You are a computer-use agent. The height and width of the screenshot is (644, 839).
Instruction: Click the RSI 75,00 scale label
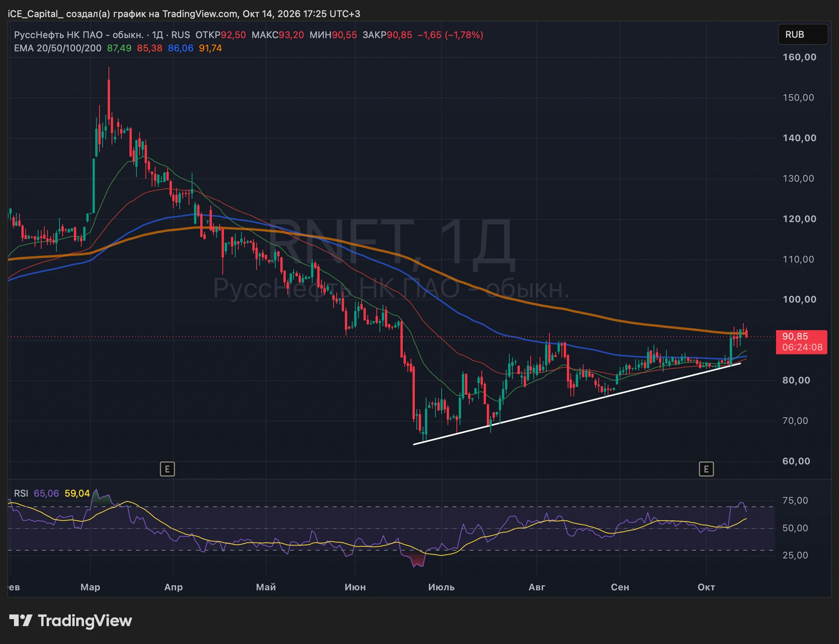coord(795,500)
